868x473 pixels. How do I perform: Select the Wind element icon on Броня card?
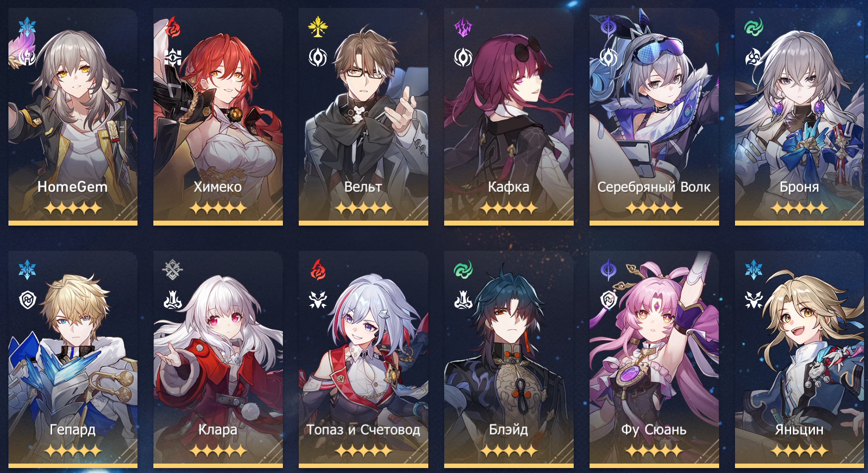(753, 27)
